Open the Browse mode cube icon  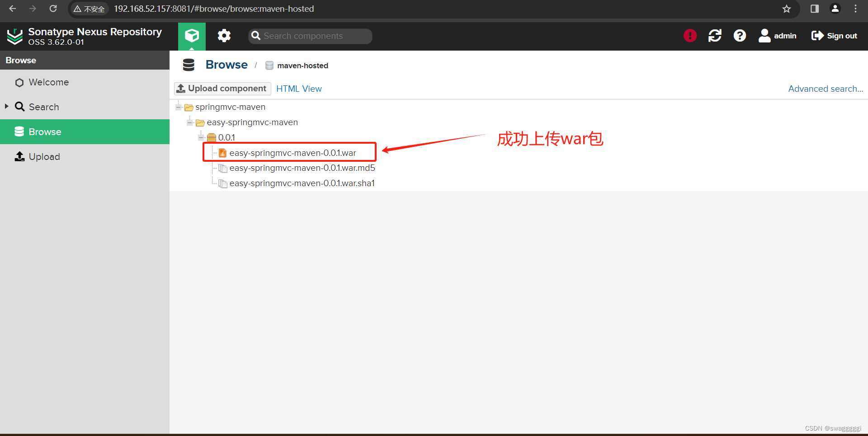192,36
